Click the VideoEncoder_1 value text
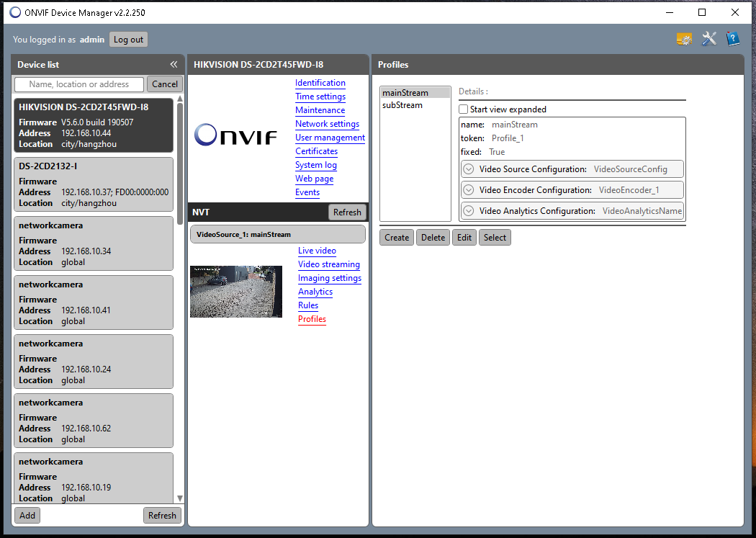Screen dimensions: 756x538 (629, 190)
